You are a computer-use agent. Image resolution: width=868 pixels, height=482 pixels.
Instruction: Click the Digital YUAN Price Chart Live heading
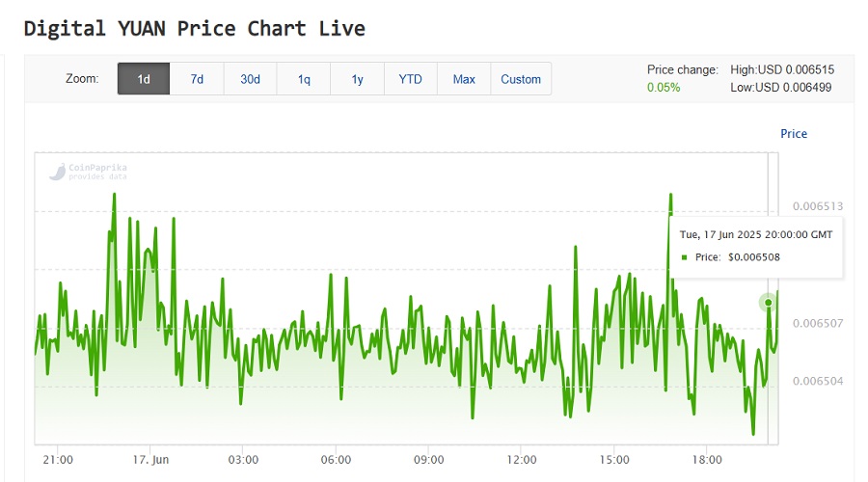click(195, 28)
